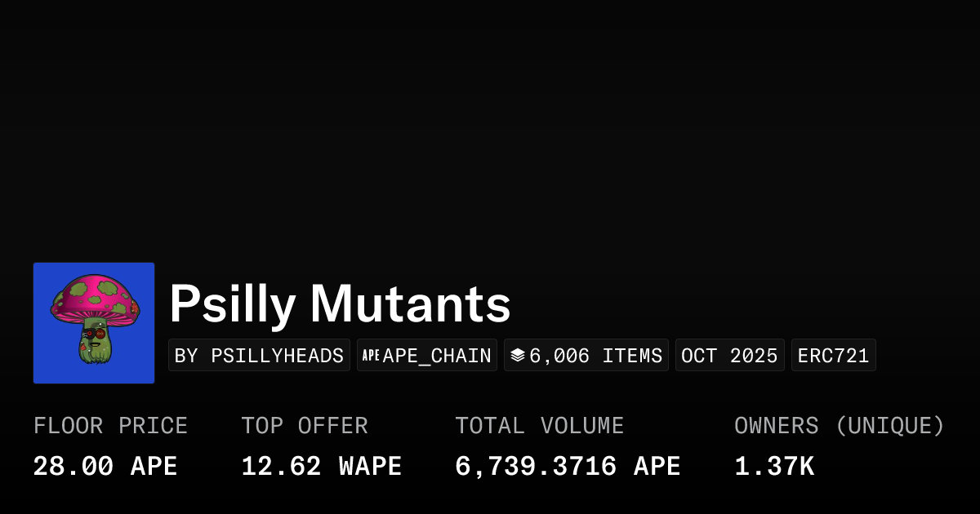
Task: Select the TOTAL VOLUME stat label
Action: pos(539,426)
